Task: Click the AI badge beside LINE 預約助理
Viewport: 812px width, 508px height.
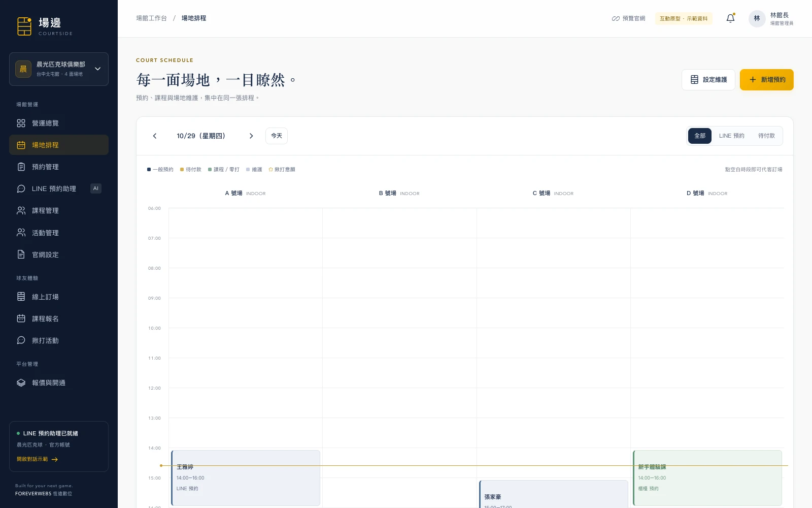Action: (x=96, y=188)
